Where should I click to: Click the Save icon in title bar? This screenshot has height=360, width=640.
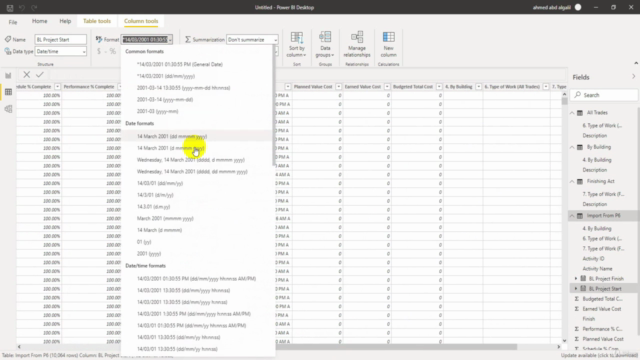(10, 7)
